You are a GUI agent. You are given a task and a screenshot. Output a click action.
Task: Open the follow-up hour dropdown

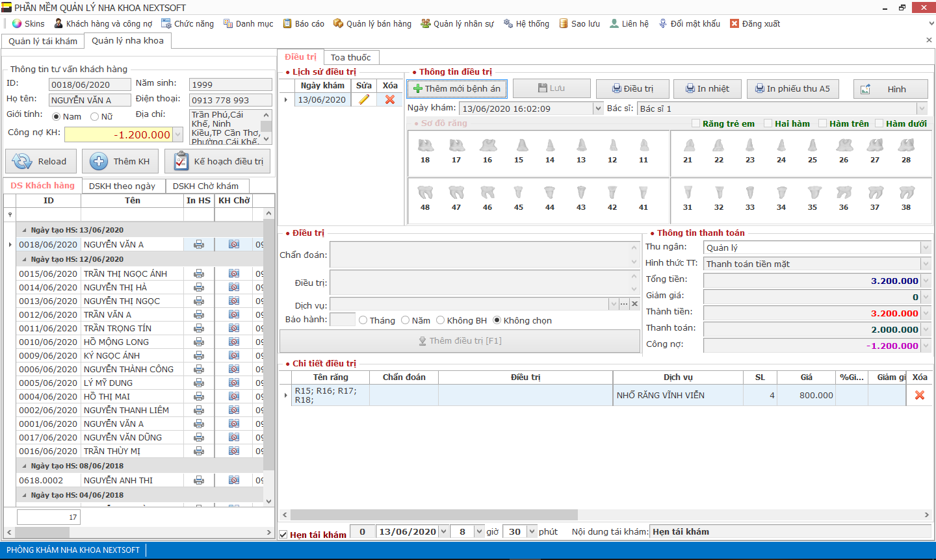(x=480, y=531)
